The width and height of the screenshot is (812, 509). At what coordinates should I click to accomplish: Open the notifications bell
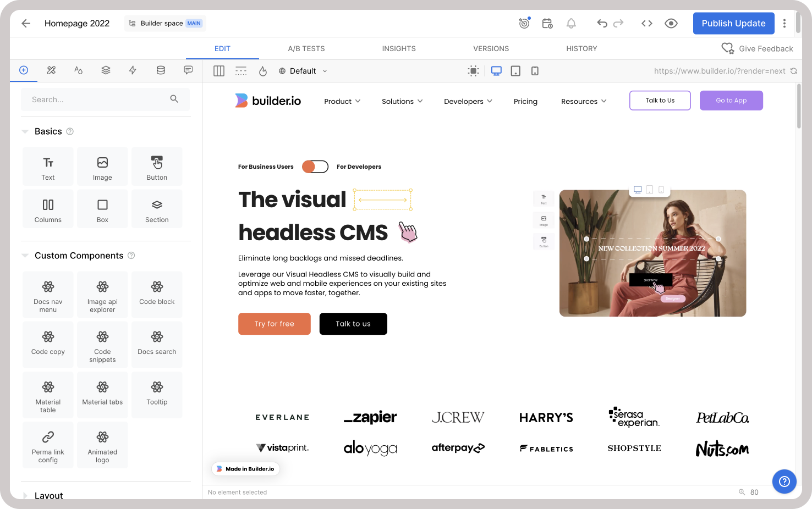pos(571,23)
